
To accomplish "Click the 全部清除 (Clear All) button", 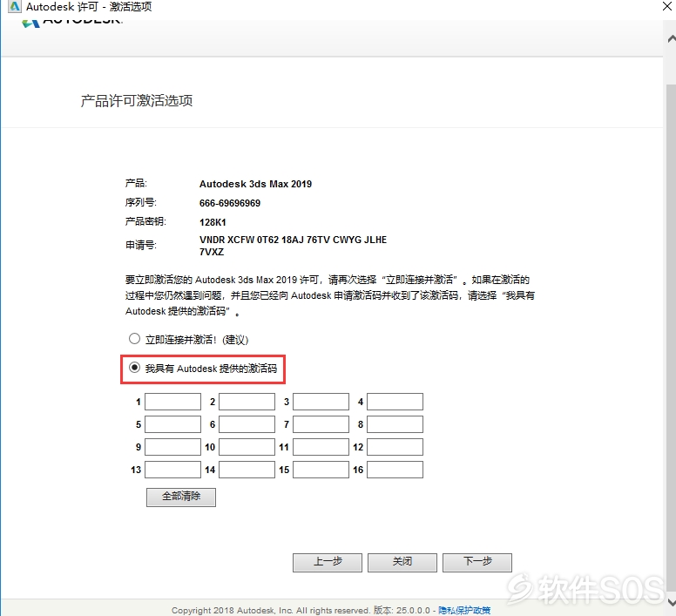I will [181, 497].
